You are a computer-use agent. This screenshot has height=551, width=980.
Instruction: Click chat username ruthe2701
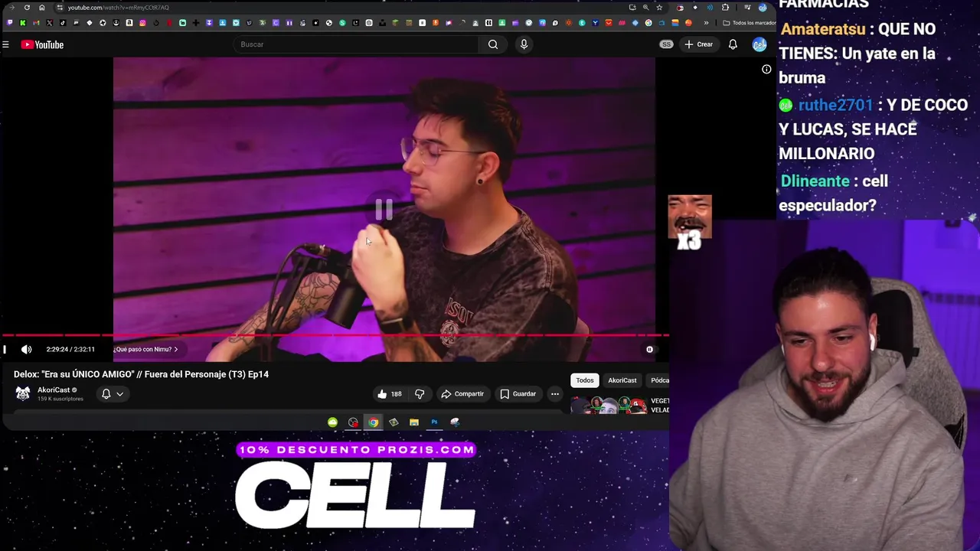[835, 105]
